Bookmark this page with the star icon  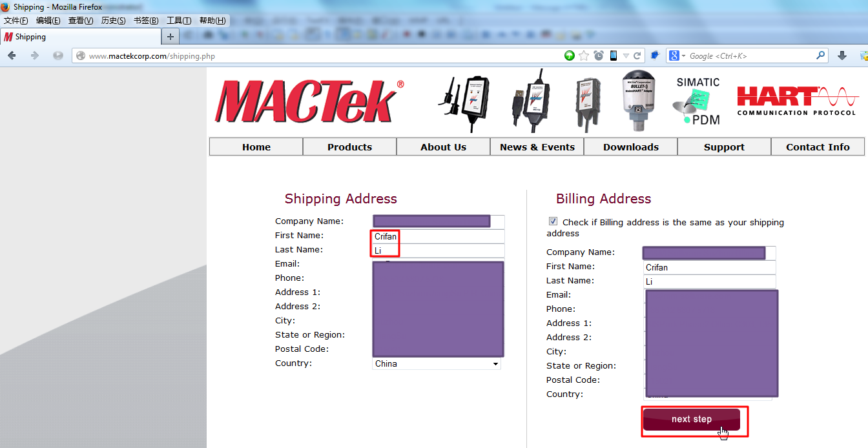[x=584, y=56]
